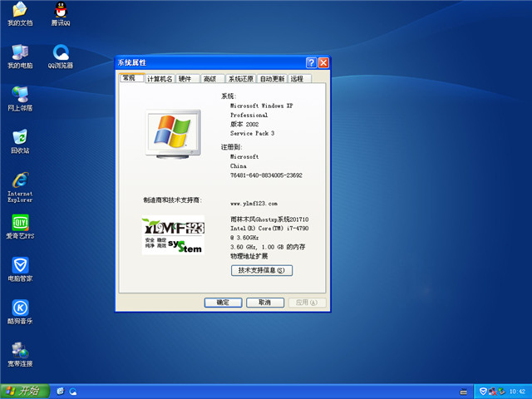The height and width of the screenshot is (399, 532).
Task: Click the 取消 button
Action: (265, 303)
